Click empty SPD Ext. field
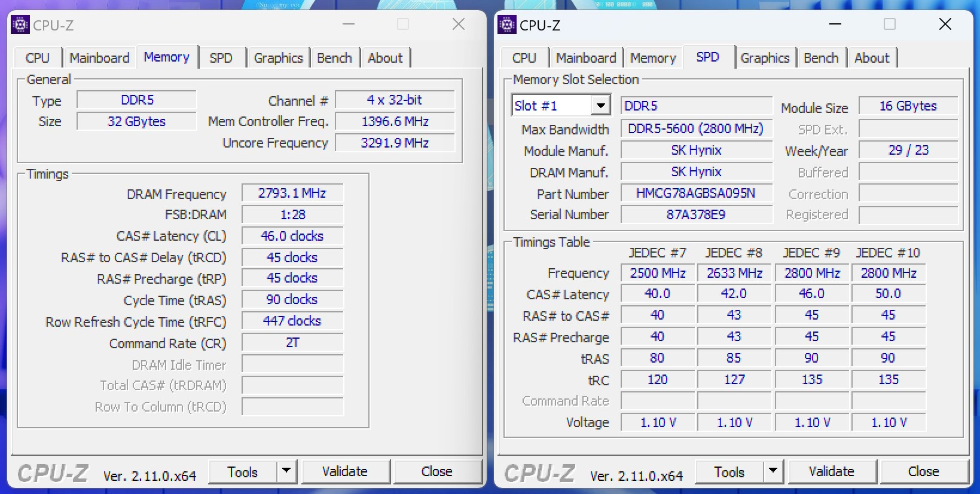This screenshot has width=980, height=494. 908,128
